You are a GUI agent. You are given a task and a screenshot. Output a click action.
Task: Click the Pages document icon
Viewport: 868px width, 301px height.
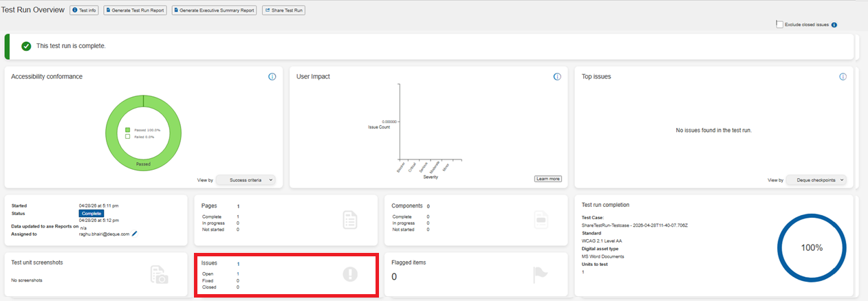(350, 220)
